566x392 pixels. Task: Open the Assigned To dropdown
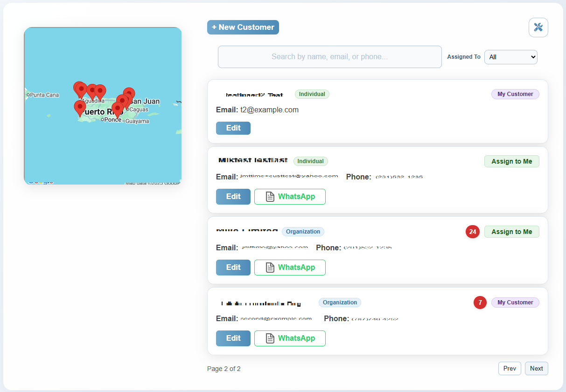(510, 57)
